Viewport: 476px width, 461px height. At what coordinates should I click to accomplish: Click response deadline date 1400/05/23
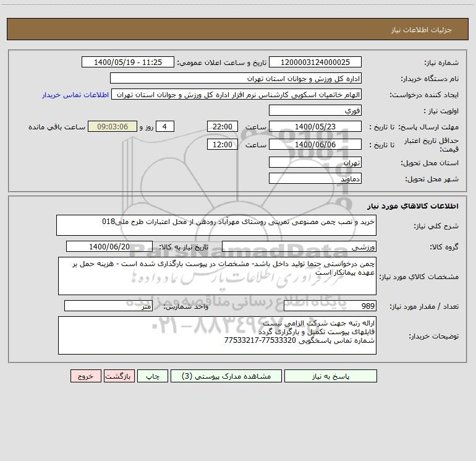(315, 126)
